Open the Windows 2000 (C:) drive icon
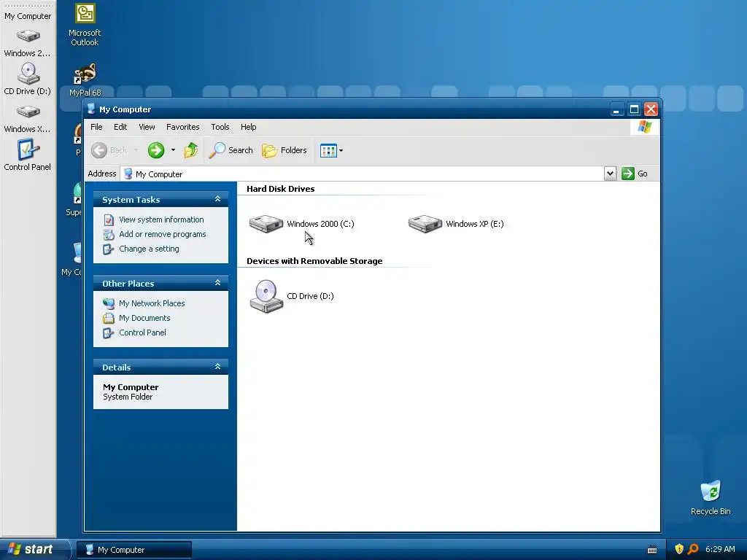 coord(266,223)
